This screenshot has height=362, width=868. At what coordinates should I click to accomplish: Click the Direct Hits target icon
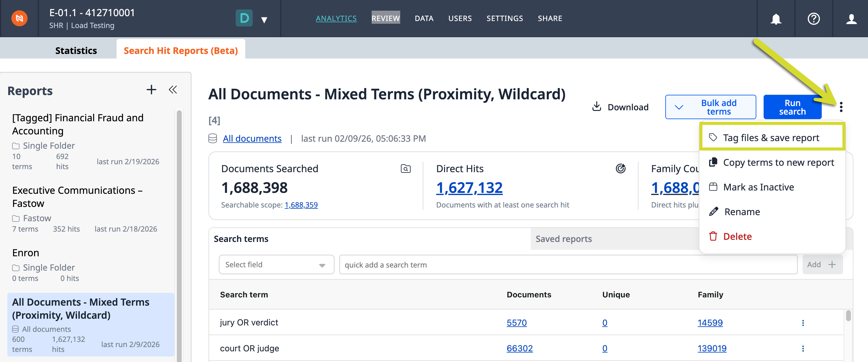click(620, 168)
